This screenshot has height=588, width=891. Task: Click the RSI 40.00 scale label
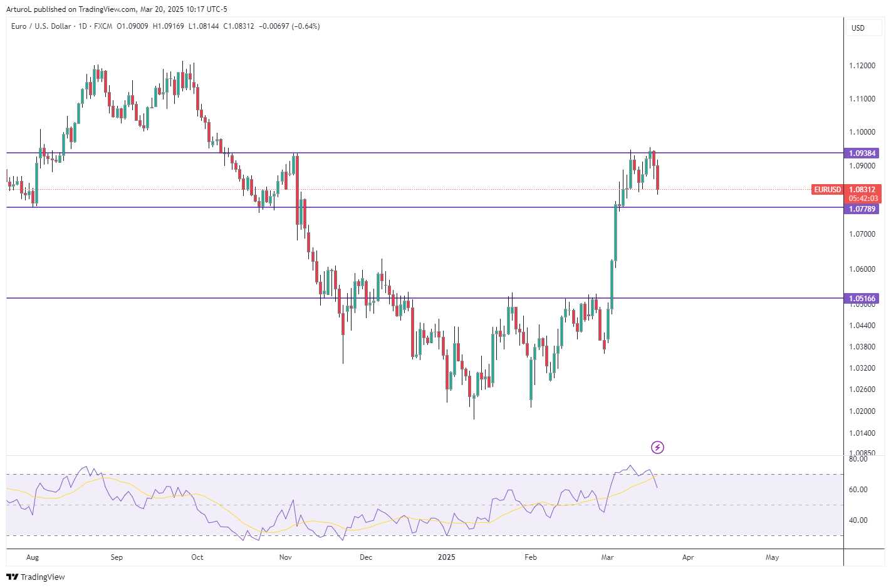pyautogui.click(x=858, y=520)
